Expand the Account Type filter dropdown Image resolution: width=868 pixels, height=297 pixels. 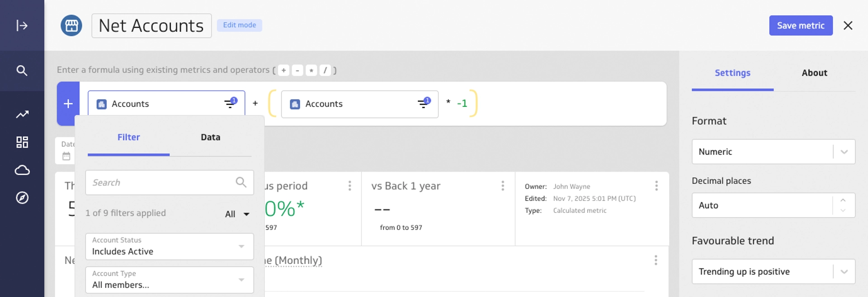tap(241, 280)
